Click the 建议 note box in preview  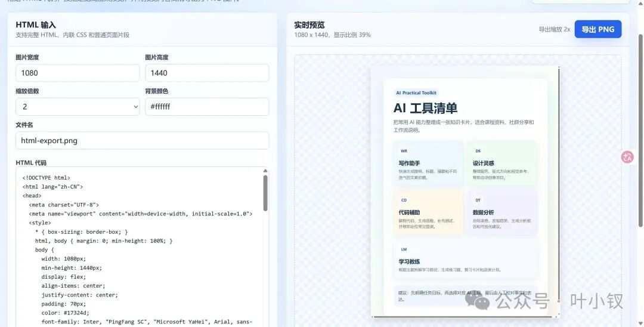click(465, 296)
